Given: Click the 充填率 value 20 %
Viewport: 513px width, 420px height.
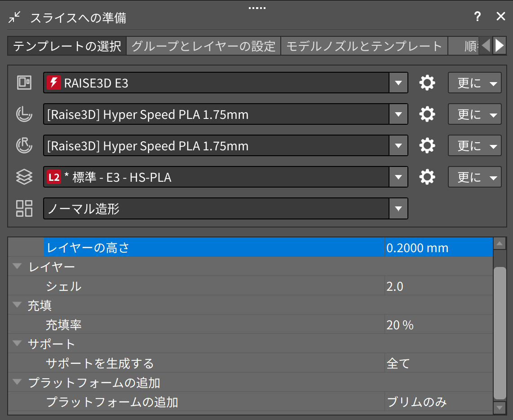Looking at the screenshot, I should (400, 325).
